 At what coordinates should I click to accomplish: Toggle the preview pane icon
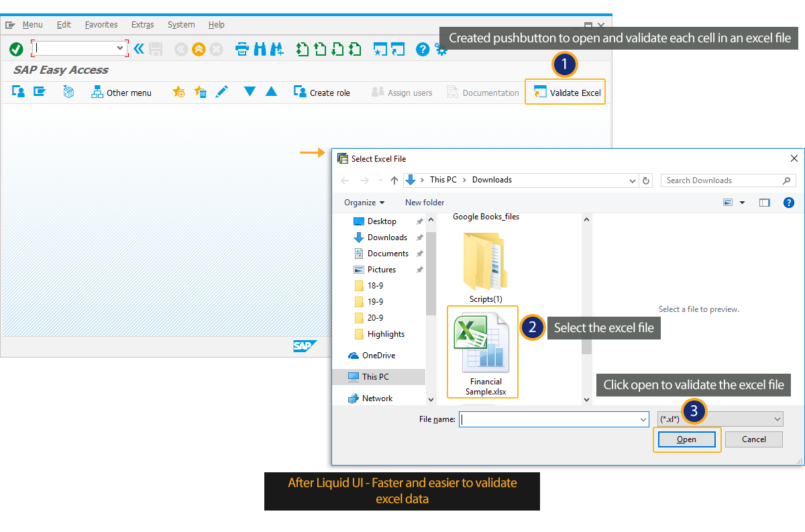[765, 203]
